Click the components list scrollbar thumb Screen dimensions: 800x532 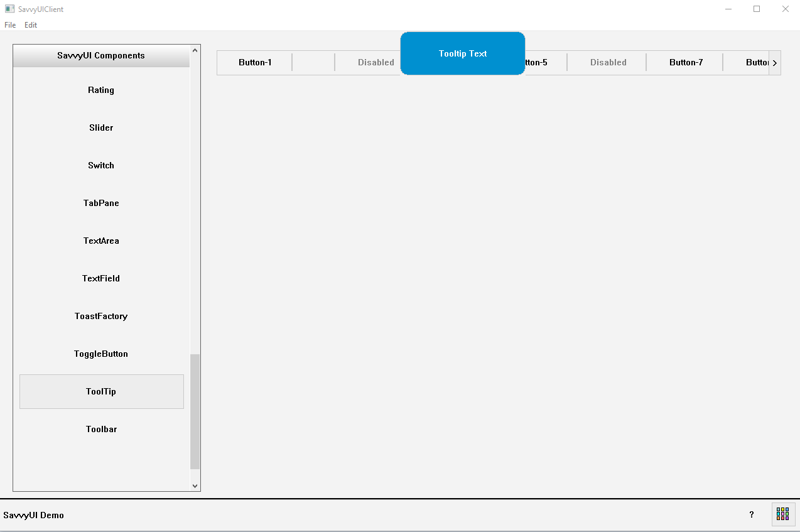[195, 411]
